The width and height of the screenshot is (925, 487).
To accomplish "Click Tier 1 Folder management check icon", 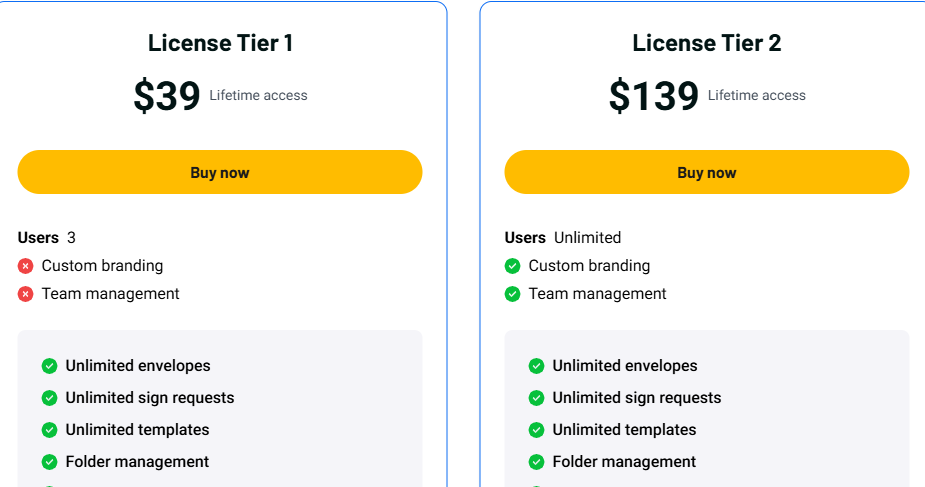I will [50, 462].
